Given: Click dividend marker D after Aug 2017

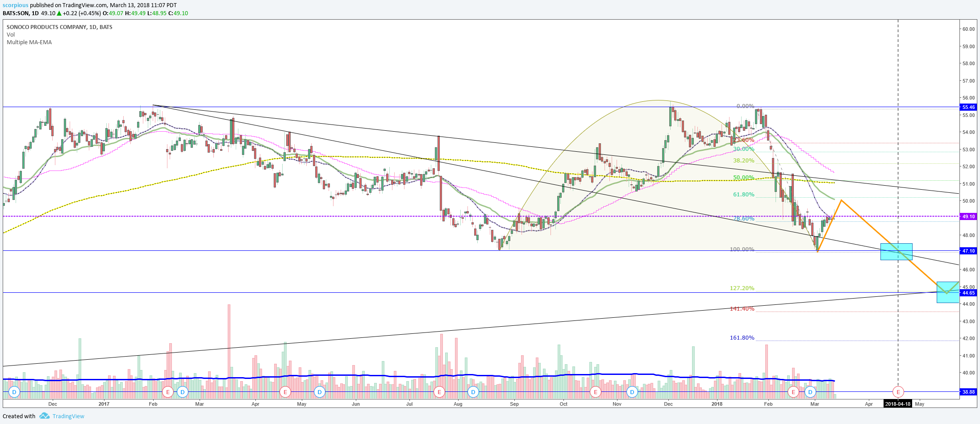Looking at the screenshot, I should (473, 392).
